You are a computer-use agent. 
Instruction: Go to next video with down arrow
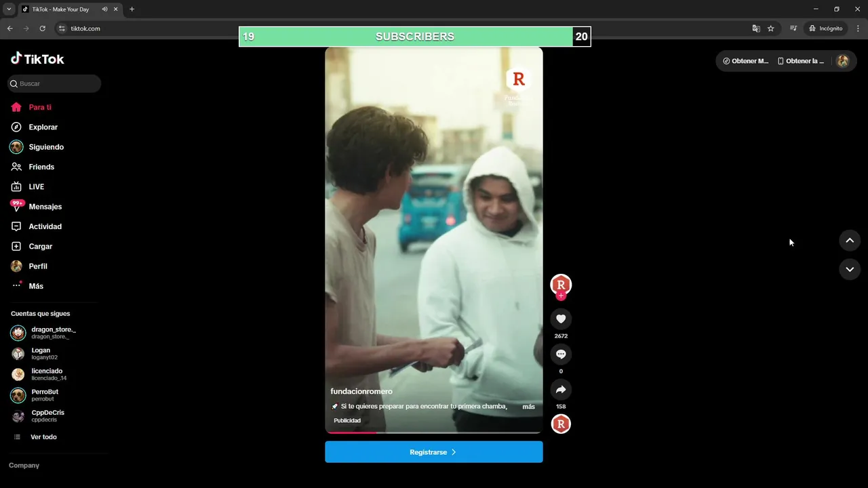pyautogui.click(x=850, y=269)
